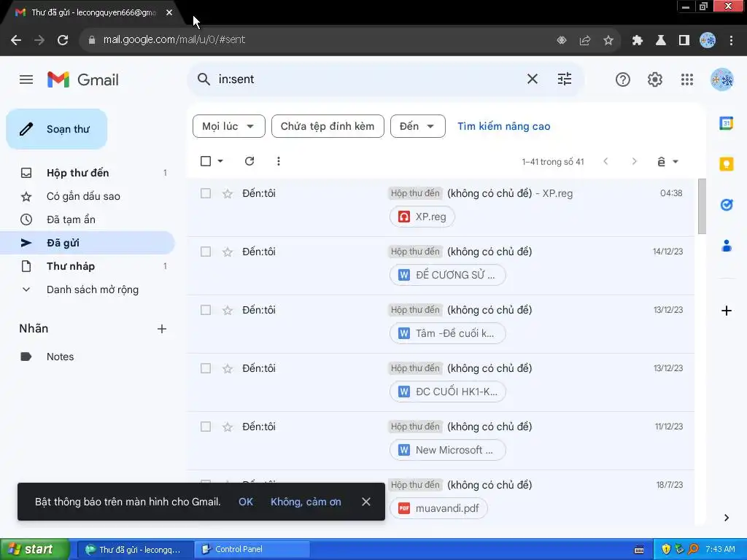Open Google Keep side panel
The image size is (747, 560).
(x=726, y=164)
